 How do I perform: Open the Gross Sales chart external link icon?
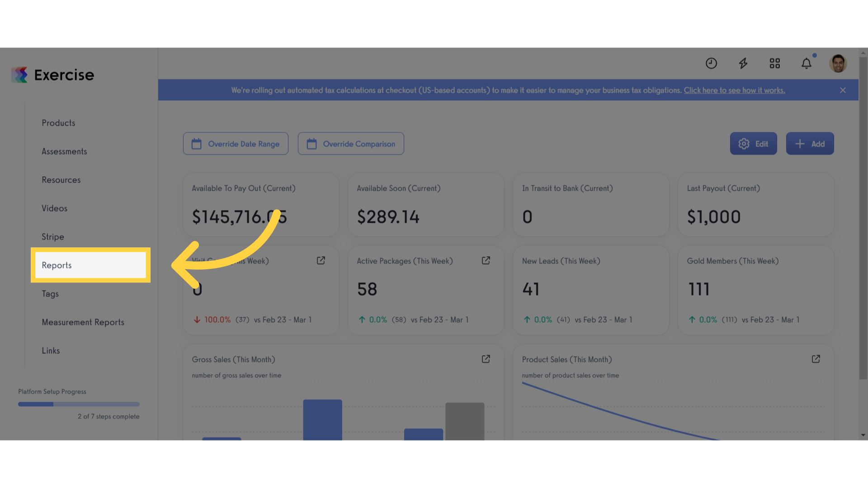click(486, 359)
